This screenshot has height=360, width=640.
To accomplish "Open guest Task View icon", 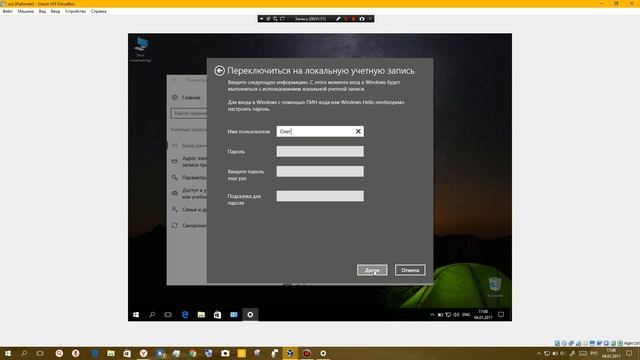I will 168,315.
